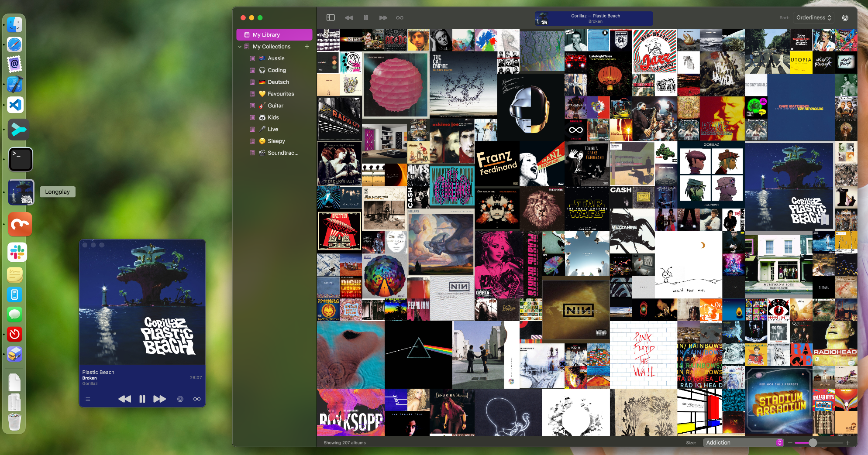
Task: Select the 'wait for me' white album
Action: tap(689, 265)
